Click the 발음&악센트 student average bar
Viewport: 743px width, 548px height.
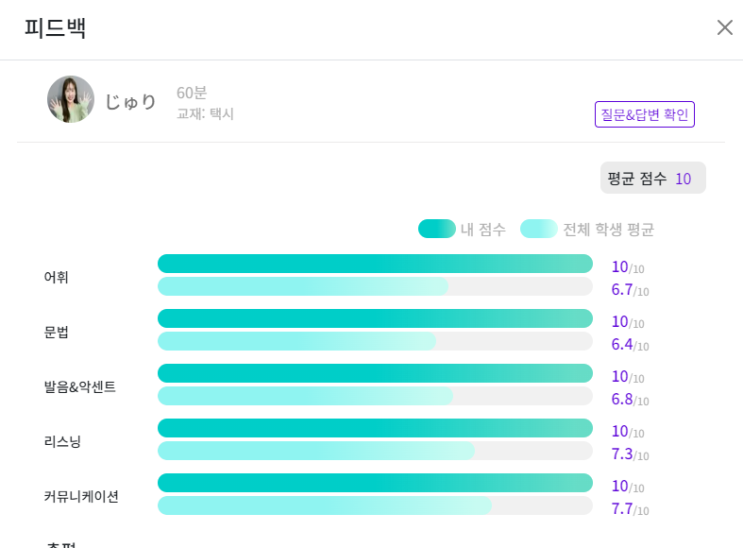click(305, 396)
